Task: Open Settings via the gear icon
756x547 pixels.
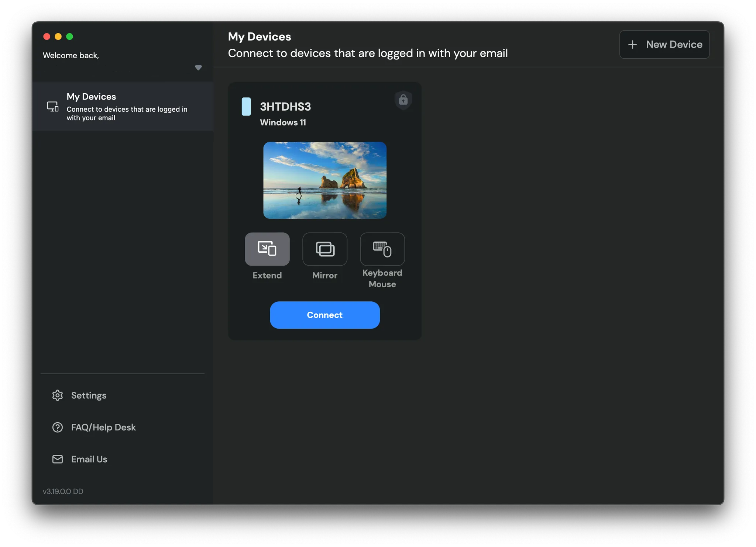Action: tap(58, 395)
